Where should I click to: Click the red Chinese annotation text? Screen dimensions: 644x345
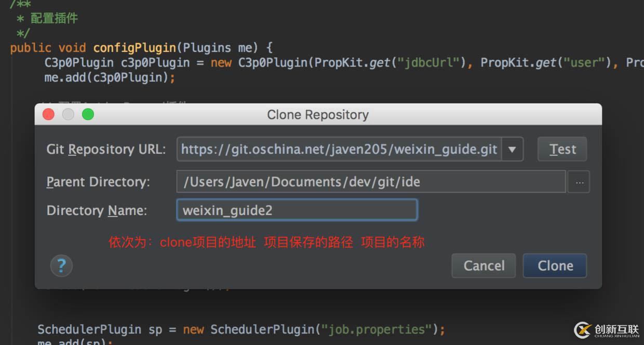coord(266,242)
